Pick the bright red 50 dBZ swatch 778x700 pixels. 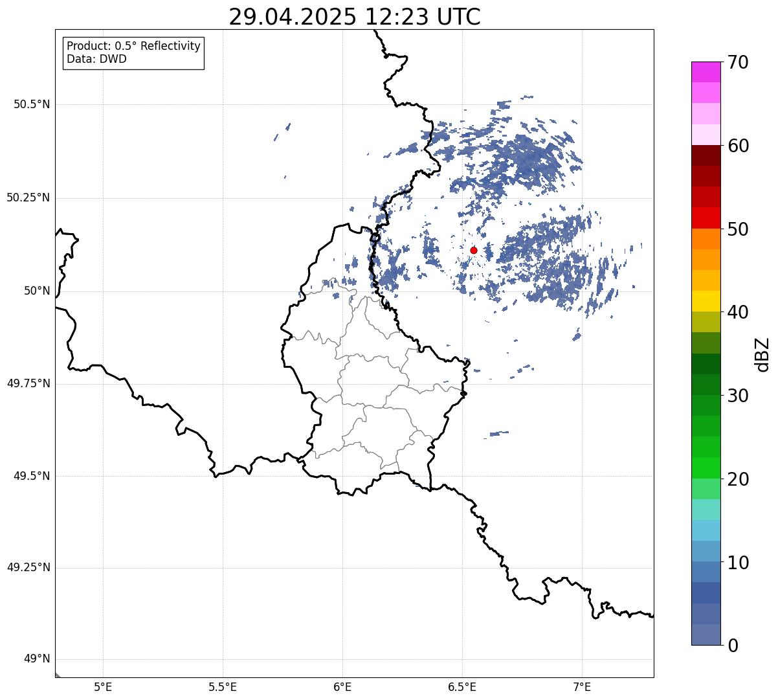[x=706, y=218]
